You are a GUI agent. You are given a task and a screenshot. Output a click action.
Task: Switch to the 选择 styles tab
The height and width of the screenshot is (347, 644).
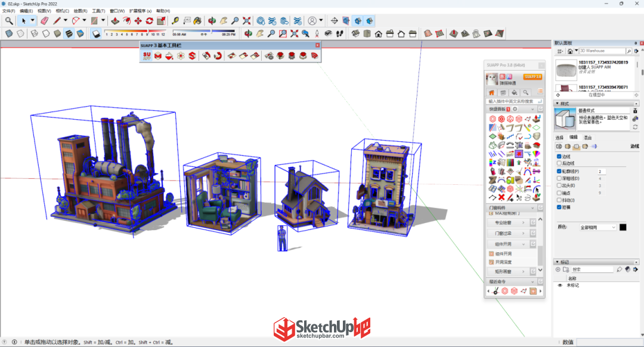559,138
